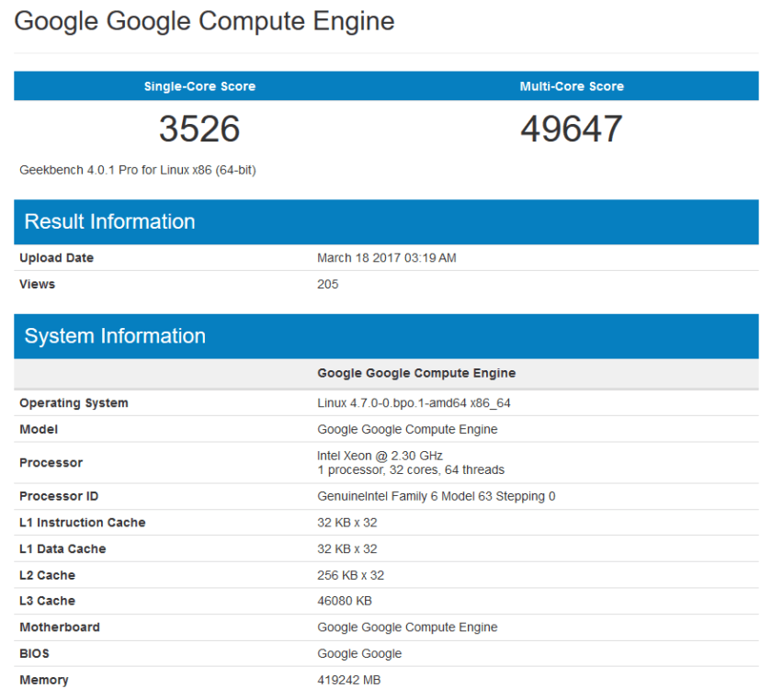Screen dimensions: 772x700
Task: Click the Single-Core Score header
Action: pos(199,86)
